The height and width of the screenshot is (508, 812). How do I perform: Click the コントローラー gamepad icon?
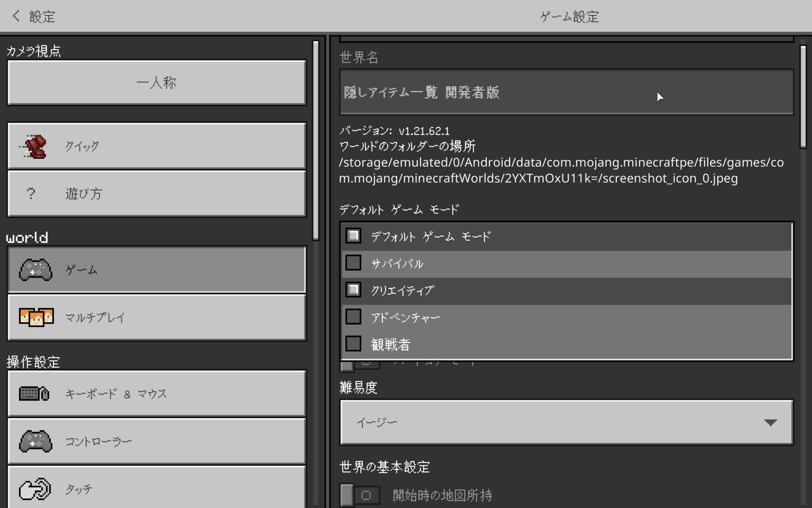tap(36, 442)
